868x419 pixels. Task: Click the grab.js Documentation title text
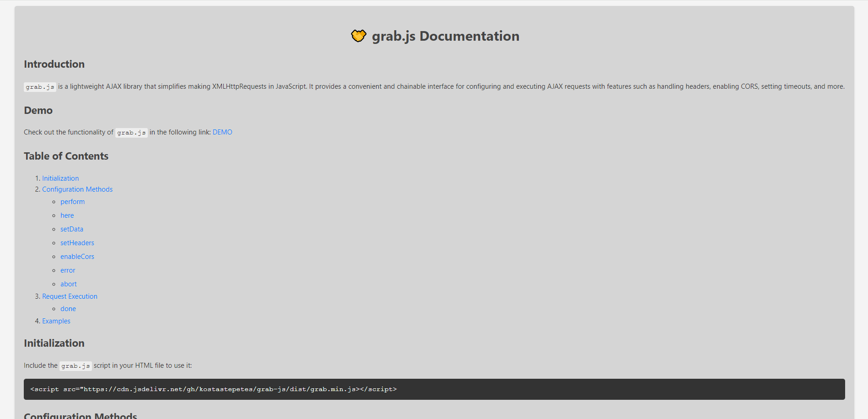click(x=445, y=36)
